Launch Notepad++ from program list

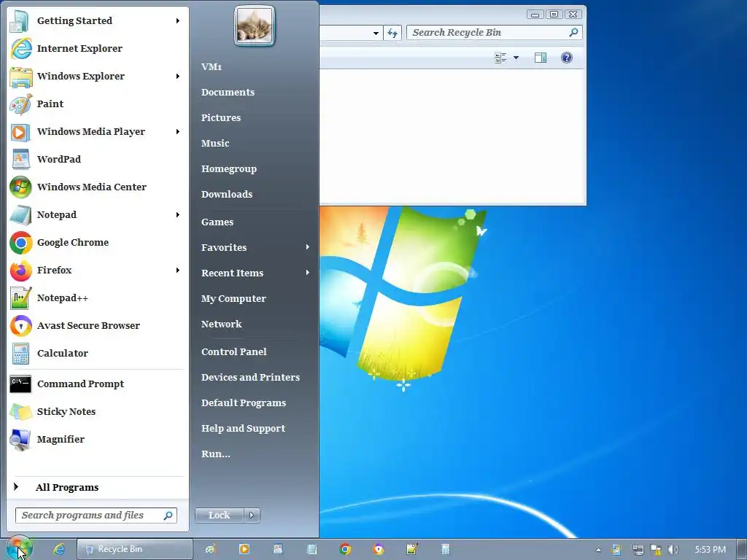click(x=97, y=297)
